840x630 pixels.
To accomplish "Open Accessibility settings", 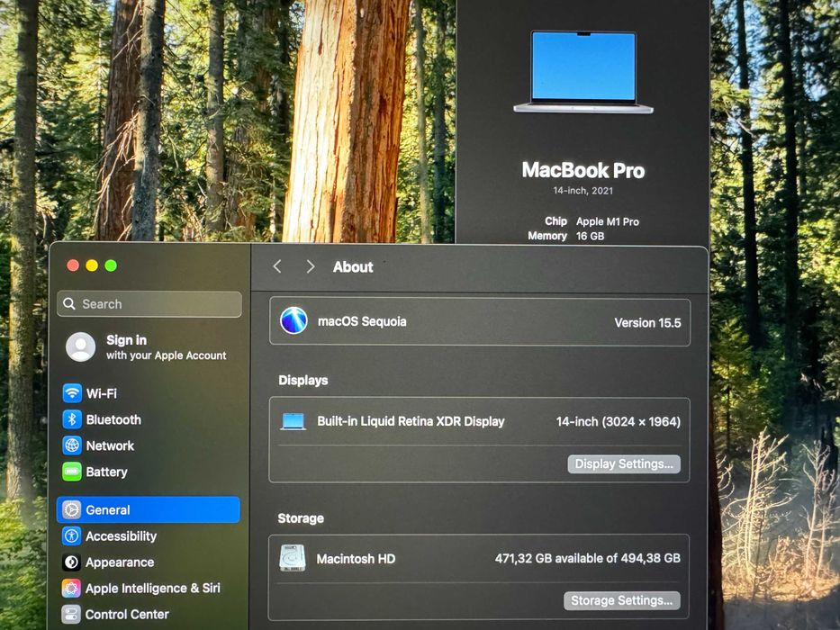I will pos(149,536).
